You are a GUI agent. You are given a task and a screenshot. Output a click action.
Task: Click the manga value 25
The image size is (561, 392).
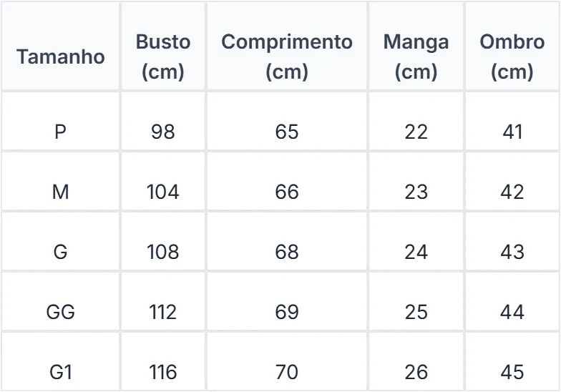click(416, 312)
